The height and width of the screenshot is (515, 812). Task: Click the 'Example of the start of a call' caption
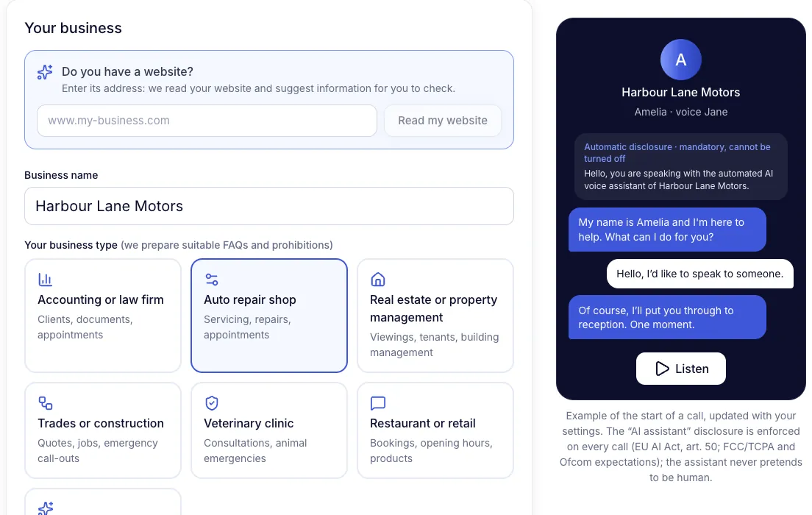[680, 447]
